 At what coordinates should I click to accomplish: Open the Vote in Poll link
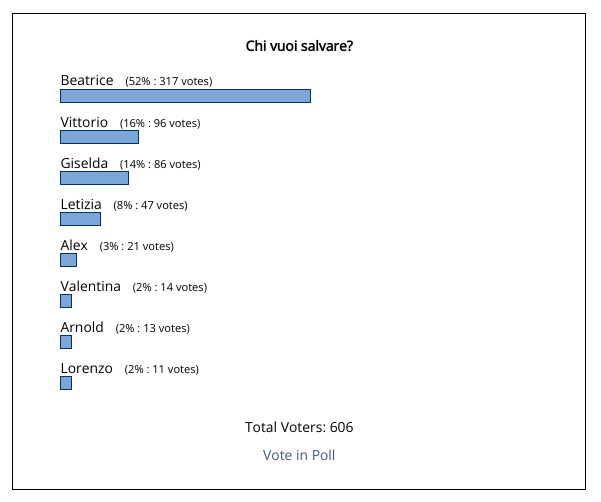(299, 455)
